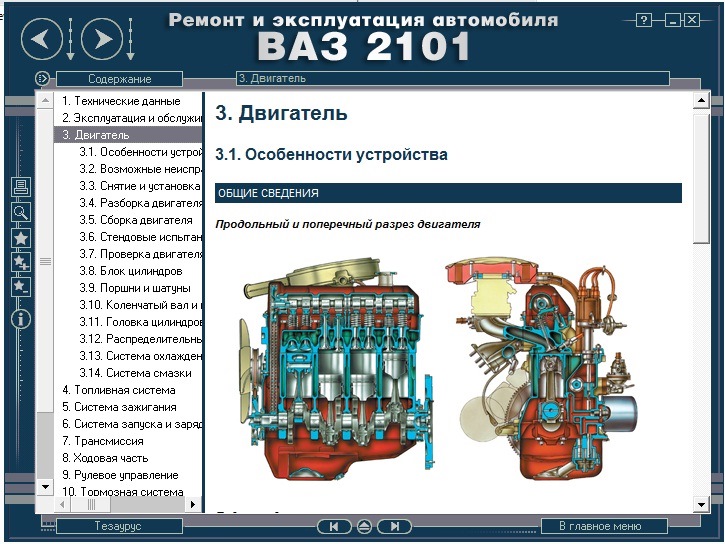
Task: Minimize the VAZ 2101 manual window
Action: click(672, 20)
